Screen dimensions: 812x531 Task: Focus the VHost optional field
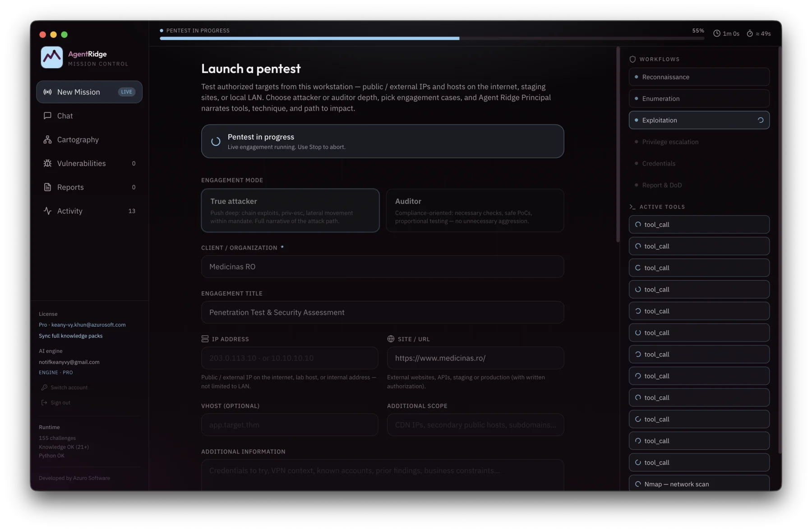point(290,425)
